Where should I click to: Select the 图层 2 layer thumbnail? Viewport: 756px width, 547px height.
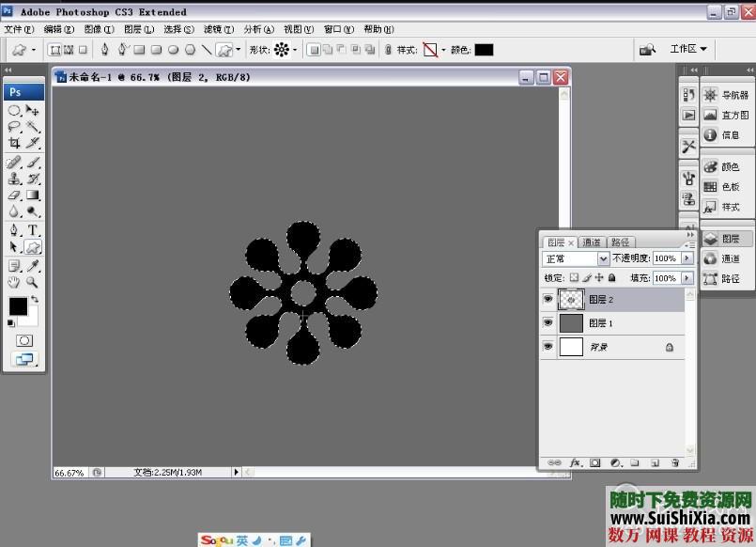coord(571,299)
